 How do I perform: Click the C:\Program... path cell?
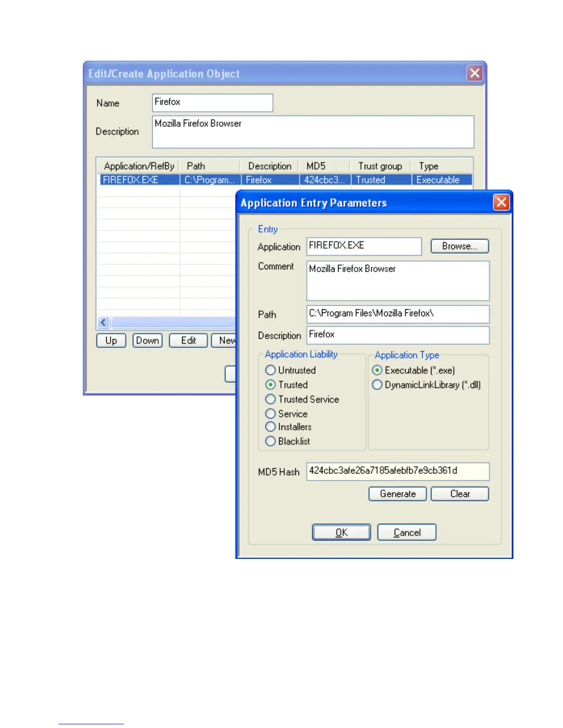coord(210,180)
